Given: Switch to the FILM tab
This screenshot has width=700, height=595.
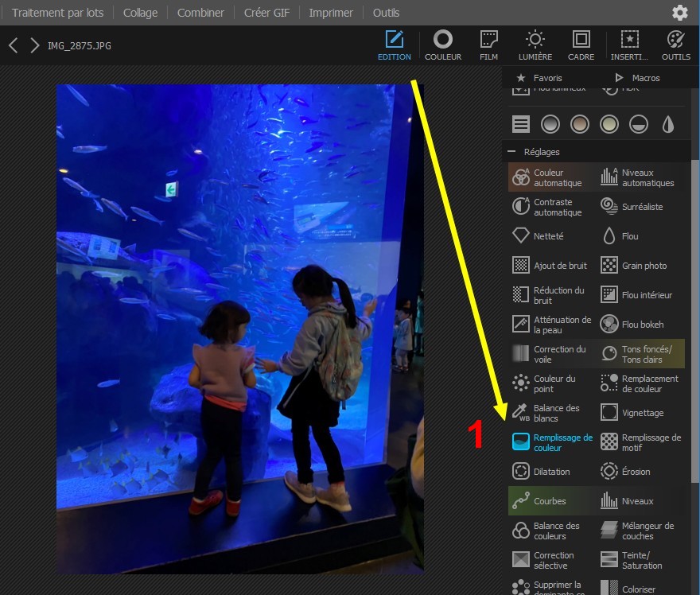Looking at the screenshot, I should click(489, 45).
